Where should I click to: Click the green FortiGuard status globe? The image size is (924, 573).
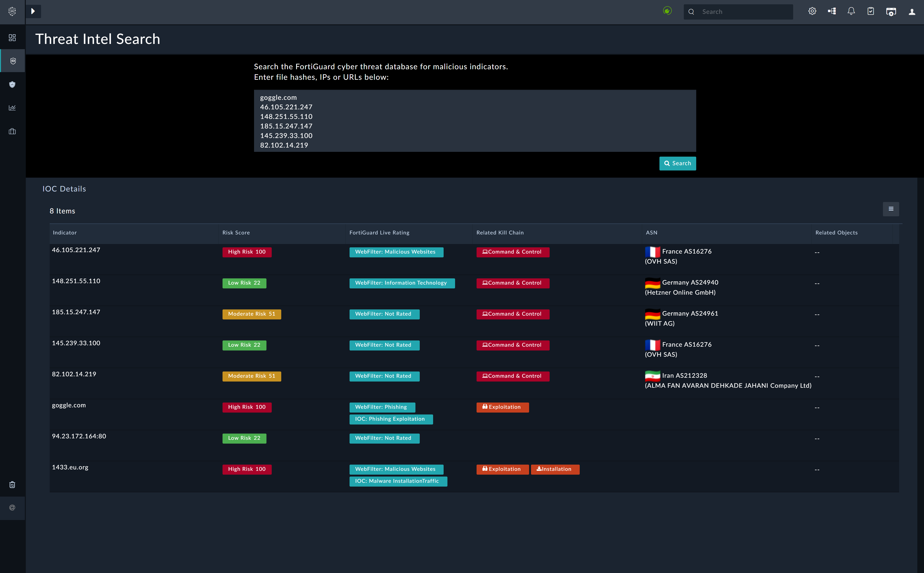tap(667, 11)
